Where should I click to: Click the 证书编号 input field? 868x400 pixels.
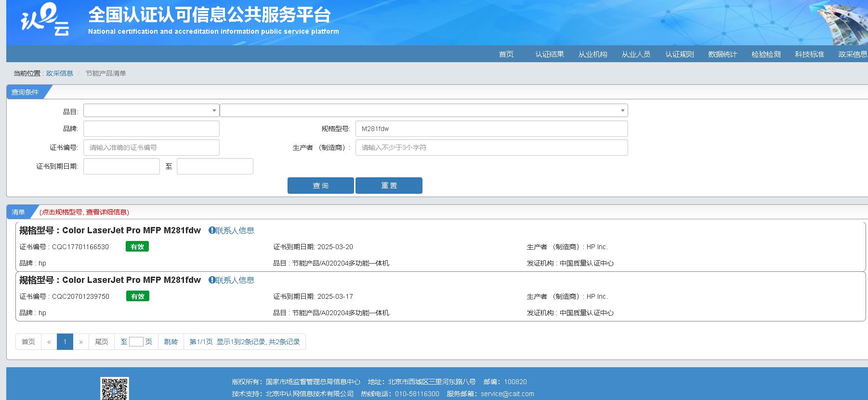151,147
